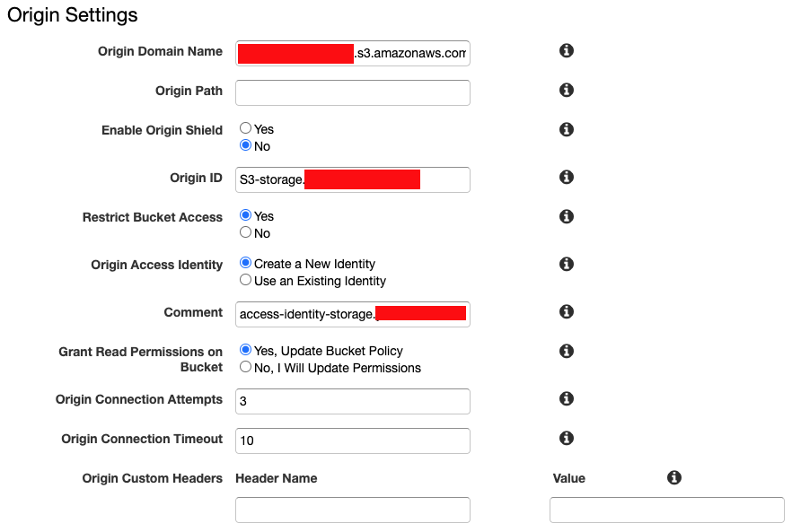Click the Origin Connection Timeout field
Viewport: 792px width, 532px height.
click(352, 440)
